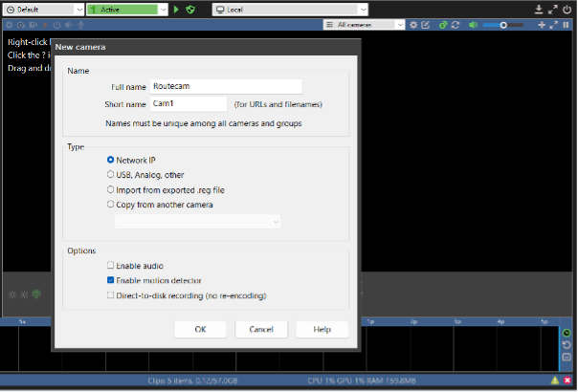Click the Short name field containing Cam1
The width and height of the screenshot is (578, 392).
click(188, 104)
